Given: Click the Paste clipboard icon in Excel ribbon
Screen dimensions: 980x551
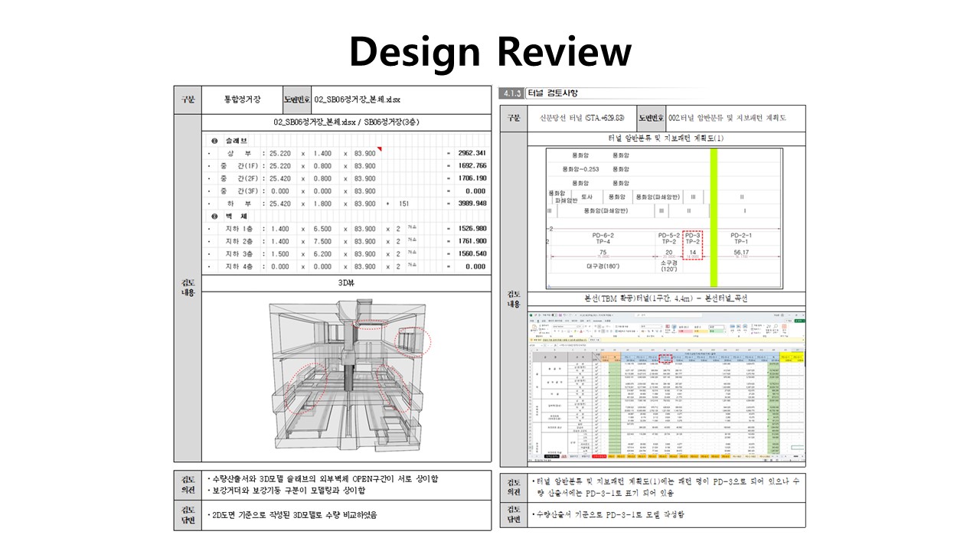Looking at the screenshot, I should (534, 329).
